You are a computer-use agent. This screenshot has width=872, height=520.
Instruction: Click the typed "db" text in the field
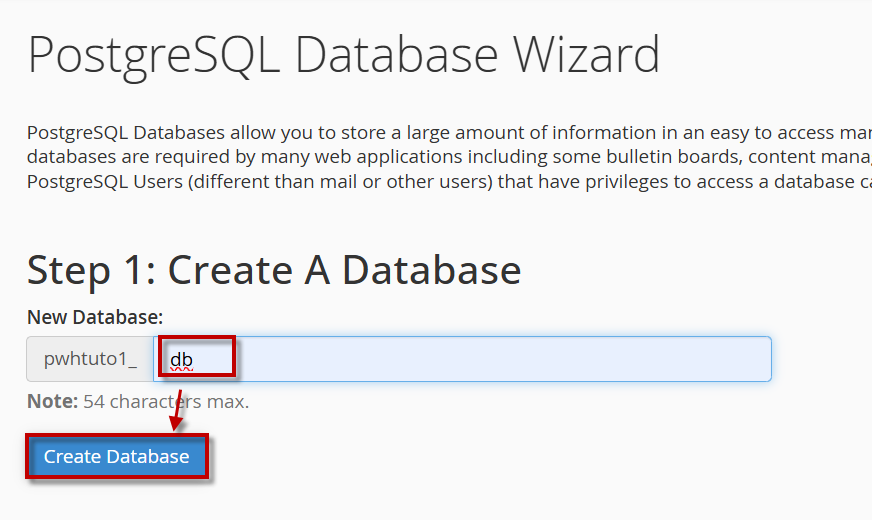tap(181, 359)
